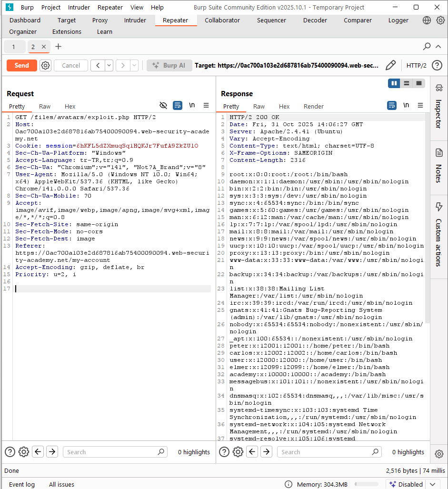This screenshot has width=448, height=489.
Task: Click the response search help icon
Action: pyautogui.click(x=224, y=451)
